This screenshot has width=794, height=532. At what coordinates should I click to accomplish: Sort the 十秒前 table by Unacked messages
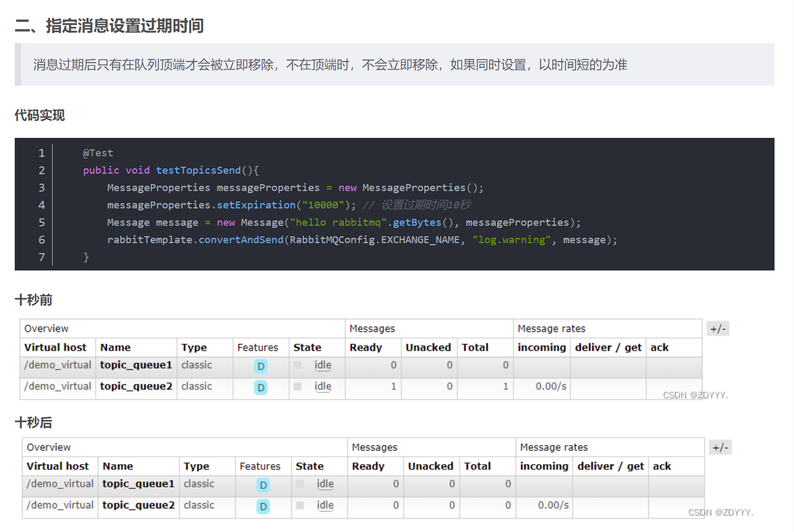[428, 347]
